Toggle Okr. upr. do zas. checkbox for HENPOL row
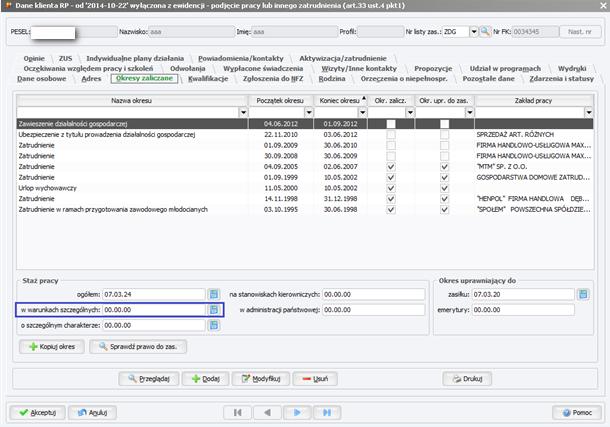This screenshot has height=427, width=610. (x=444, y=199)
